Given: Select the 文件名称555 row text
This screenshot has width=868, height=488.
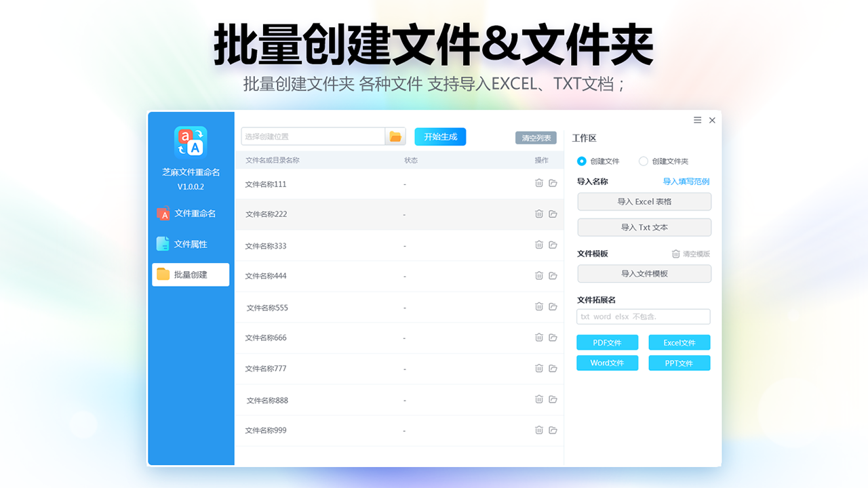Looking at the screenshot, I should point(267,307).
